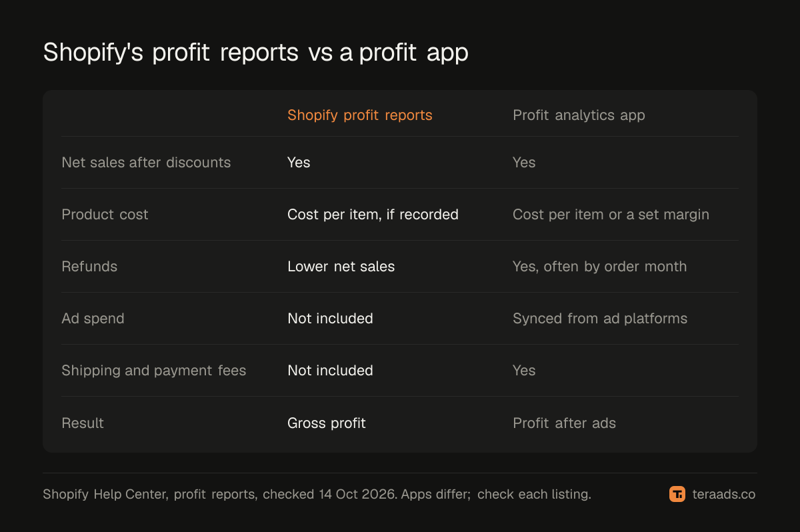Viewport: 800px width, 532px height.
Task: Click "Not included" in Shipping and payment fees row
Action: pyautogui.click(x=330, y=371)
